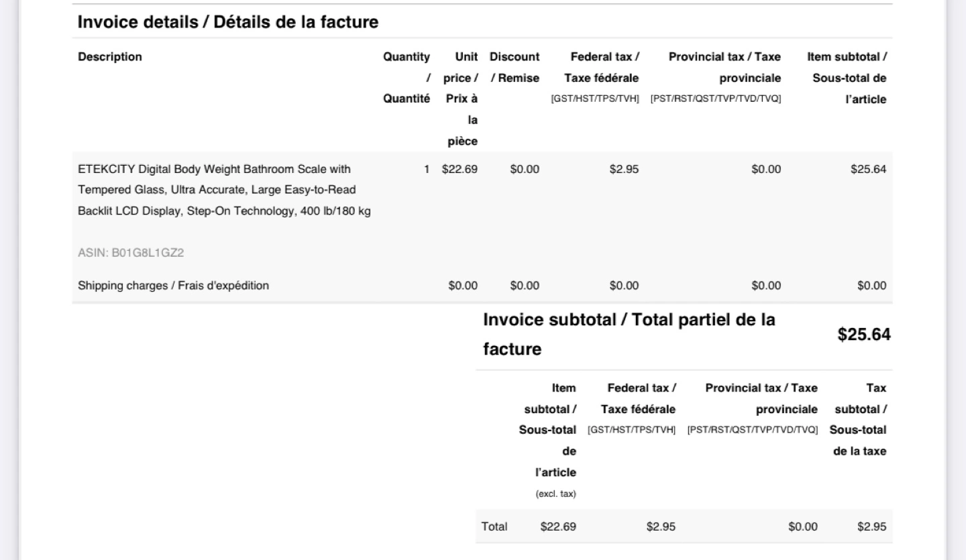Click the ASIN B01G8L1GZ2 text

(131, 254)
